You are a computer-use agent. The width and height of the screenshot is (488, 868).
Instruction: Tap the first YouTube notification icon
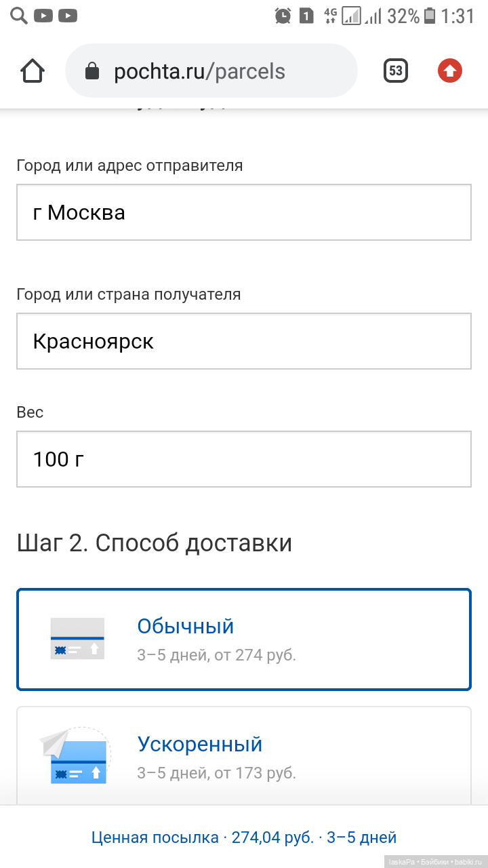pyautogui.click(x=43, y=15)
